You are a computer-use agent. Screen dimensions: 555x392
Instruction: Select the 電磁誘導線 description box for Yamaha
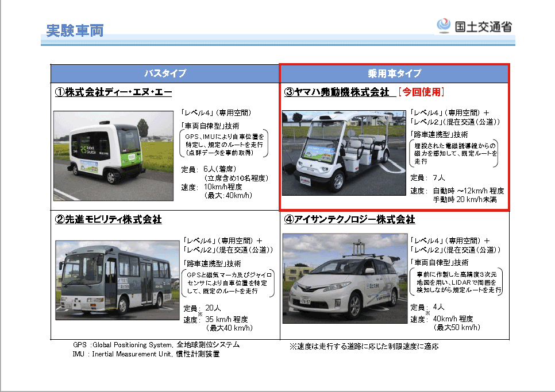tap(454, 154)
